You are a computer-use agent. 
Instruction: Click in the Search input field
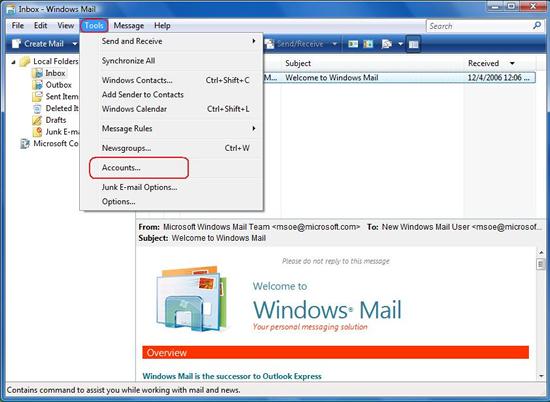479,26
